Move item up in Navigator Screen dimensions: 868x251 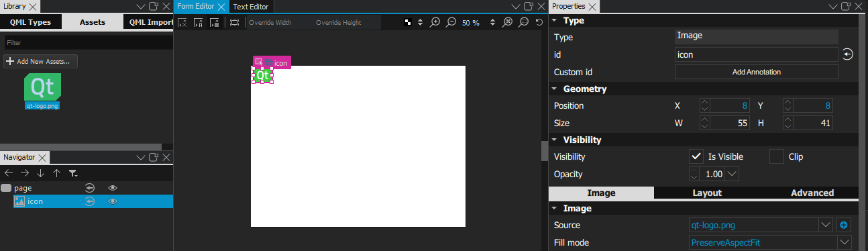click(x=56, y=173)
